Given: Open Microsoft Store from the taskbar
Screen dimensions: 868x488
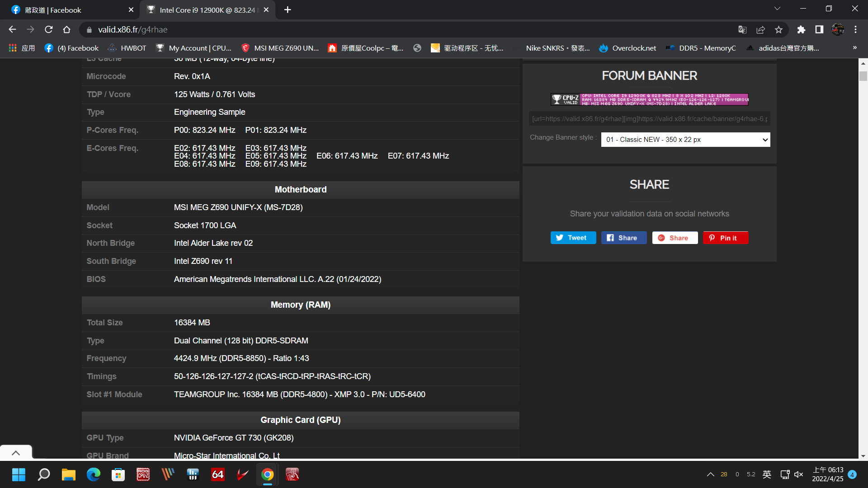Looking at the screenshot, I should (118, 474).
